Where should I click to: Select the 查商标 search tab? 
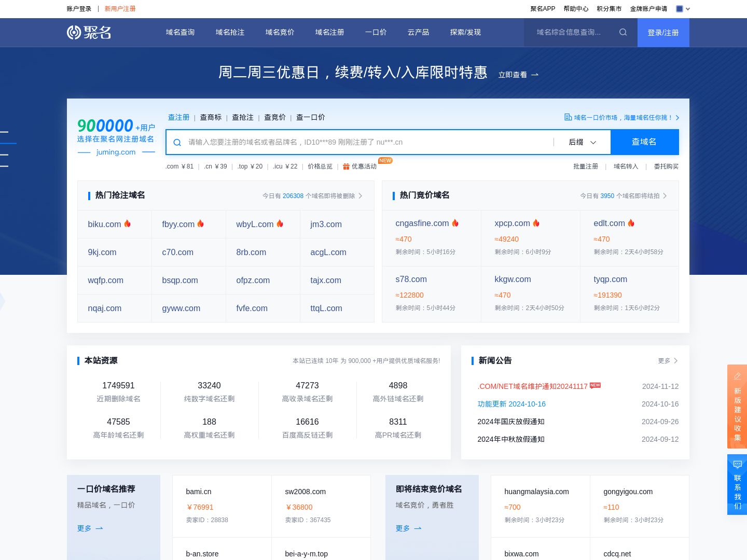tap(211, 117)
